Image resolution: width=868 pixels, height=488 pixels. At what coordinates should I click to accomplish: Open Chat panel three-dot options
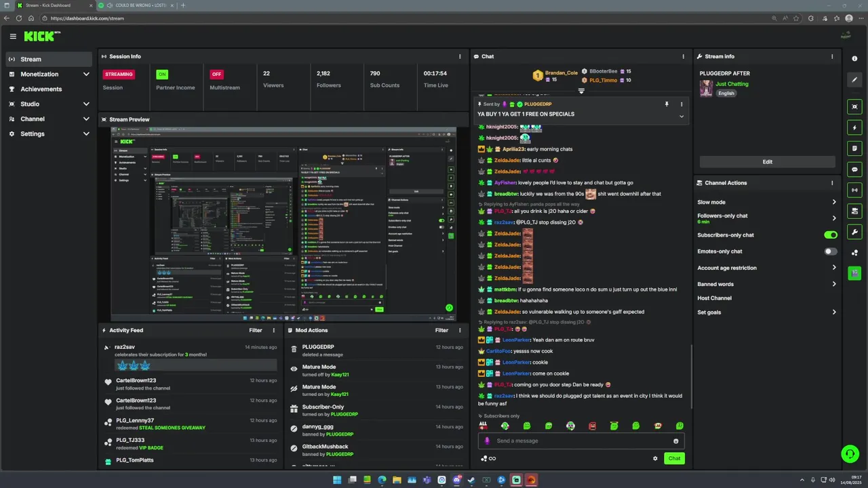(683, 56)
